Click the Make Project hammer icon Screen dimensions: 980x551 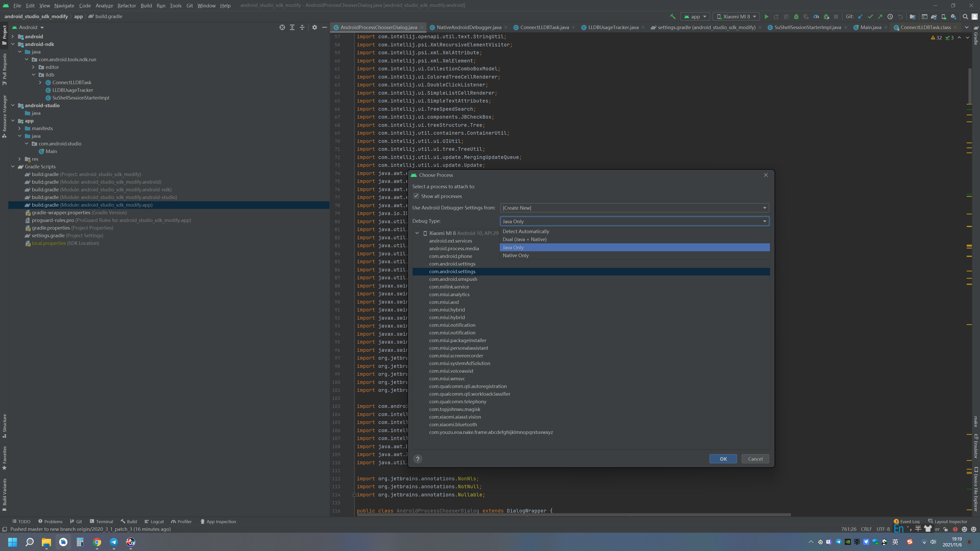(x=673, y=16)
